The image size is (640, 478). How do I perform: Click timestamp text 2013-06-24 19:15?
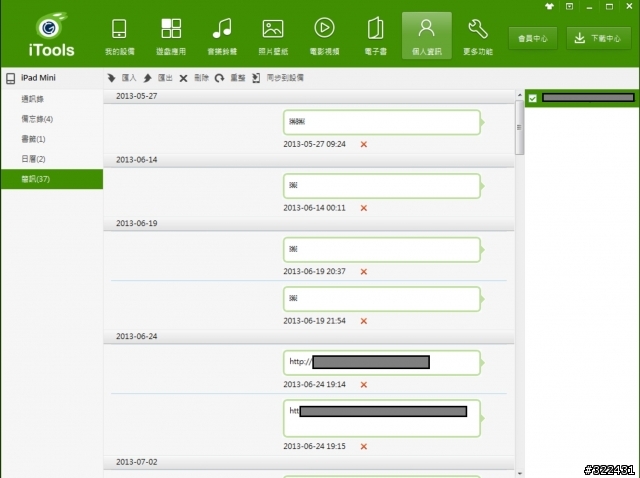tap(314, 447)
